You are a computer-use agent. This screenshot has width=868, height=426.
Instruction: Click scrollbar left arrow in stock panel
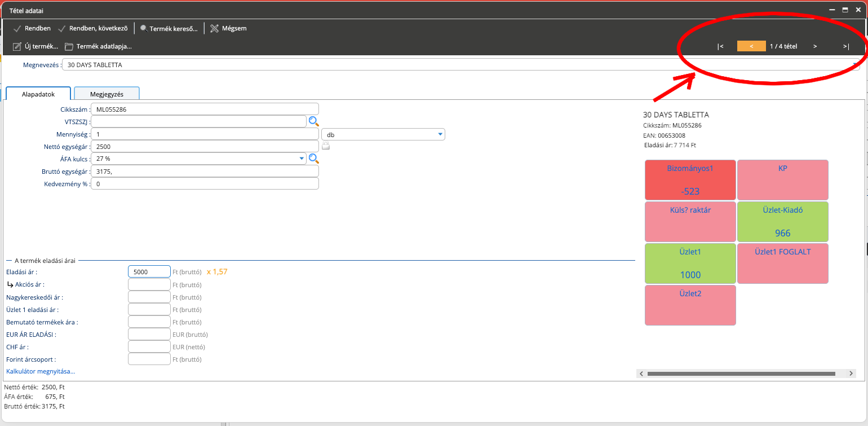[641, 374]
